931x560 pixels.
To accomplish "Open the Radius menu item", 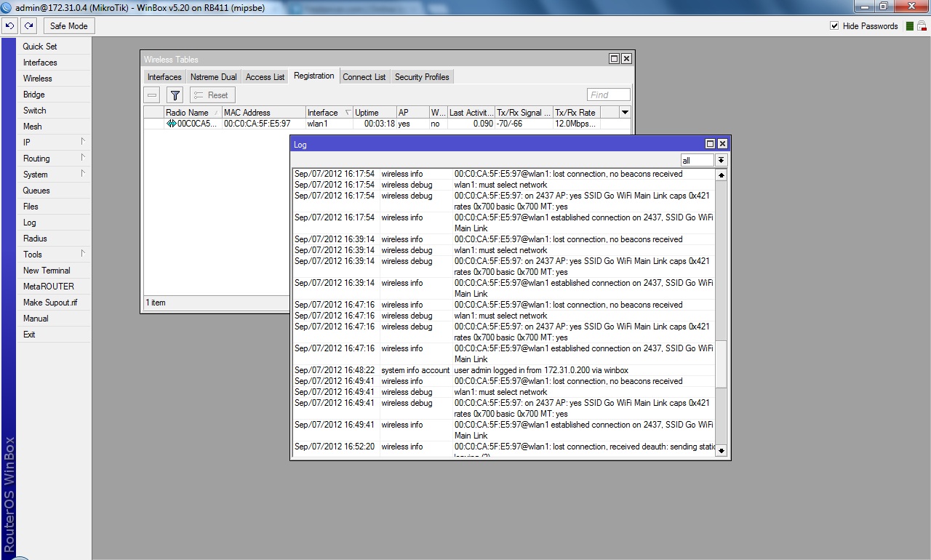I will point(55,239).
